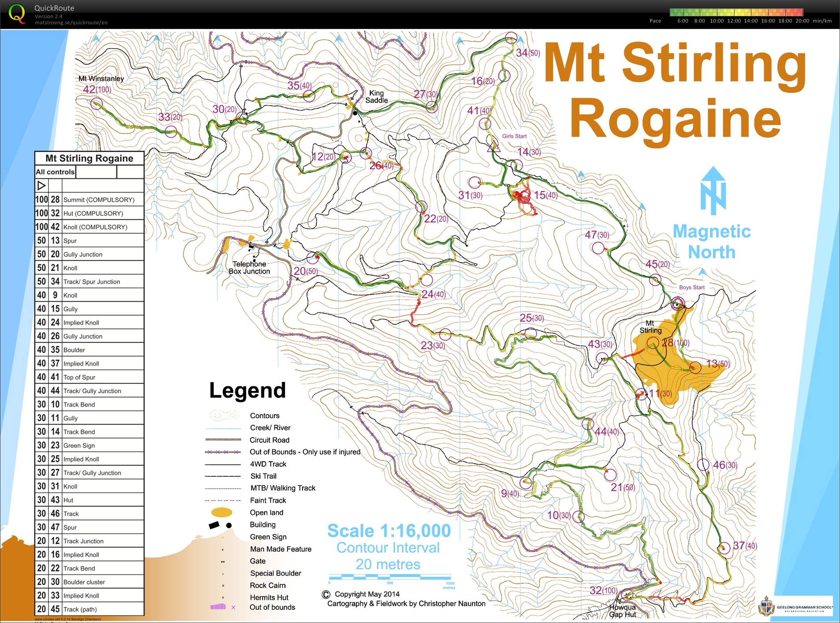Click the play triangle in the controls table
The width and height of the screenshot is (840, 623).
pos(42,185)
